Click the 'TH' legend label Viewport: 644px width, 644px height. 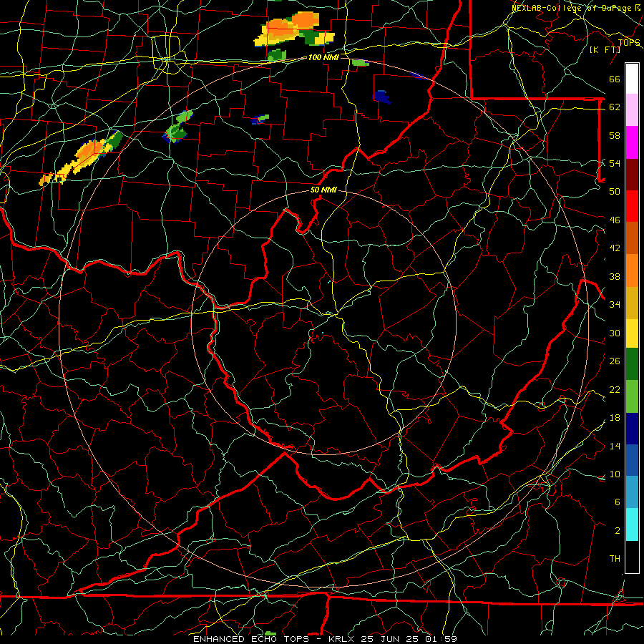615,559
